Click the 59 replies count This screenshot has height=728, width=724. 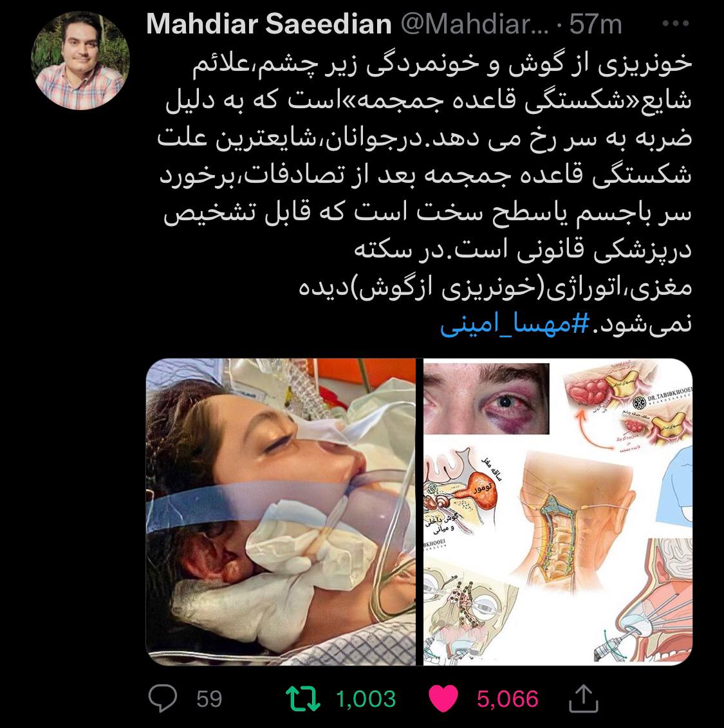(209, 699)
